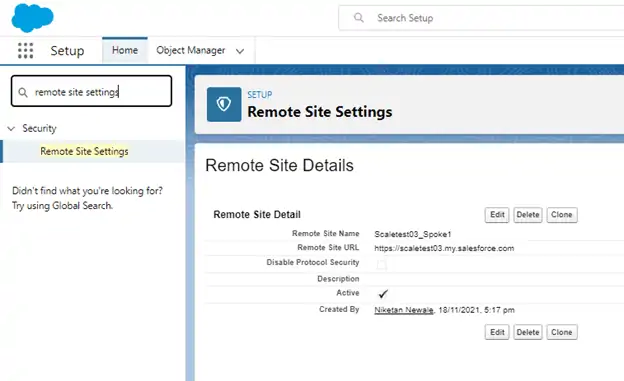Click the top Clone button
624x381 pixels.
click(562, 215)
